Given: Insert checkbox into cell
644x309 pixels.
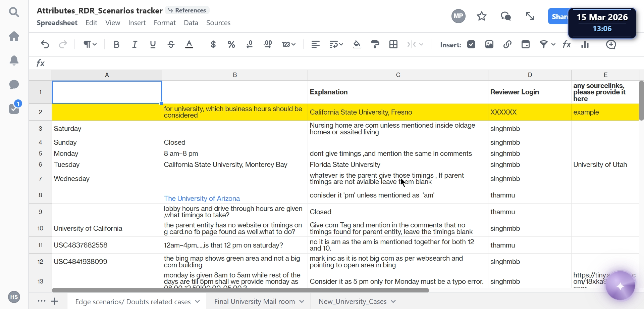Looking at the screenshot, I should [471, 44].
